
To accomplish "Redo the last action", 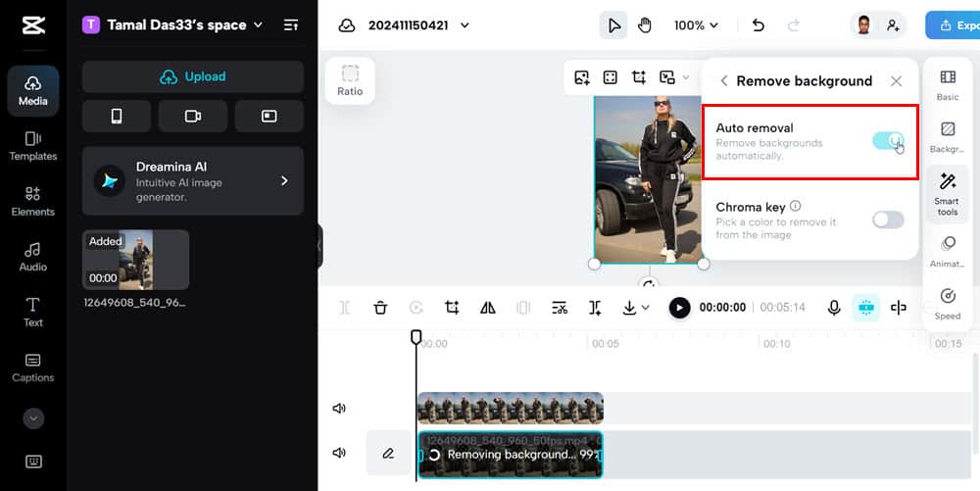I will click(793, 25).
